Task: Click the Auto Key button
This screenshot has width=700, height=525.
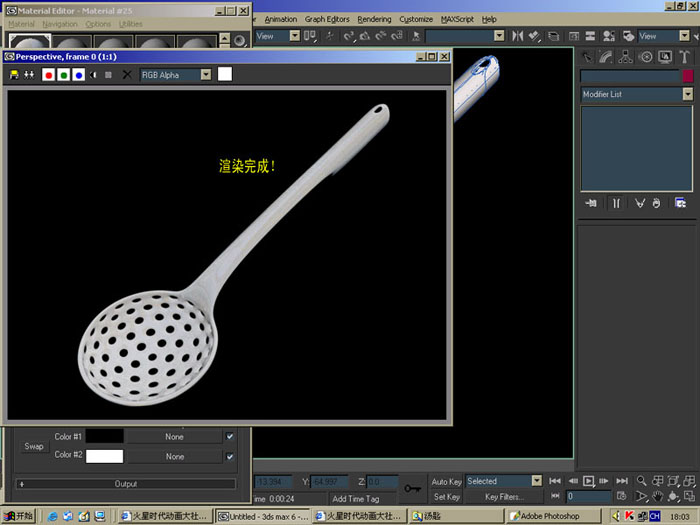Action: (446, 481)
